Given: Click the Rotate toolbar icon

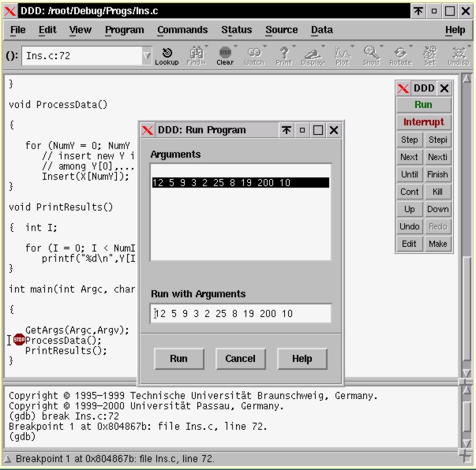Looking at the screenshot, I should tap(400, 55).
